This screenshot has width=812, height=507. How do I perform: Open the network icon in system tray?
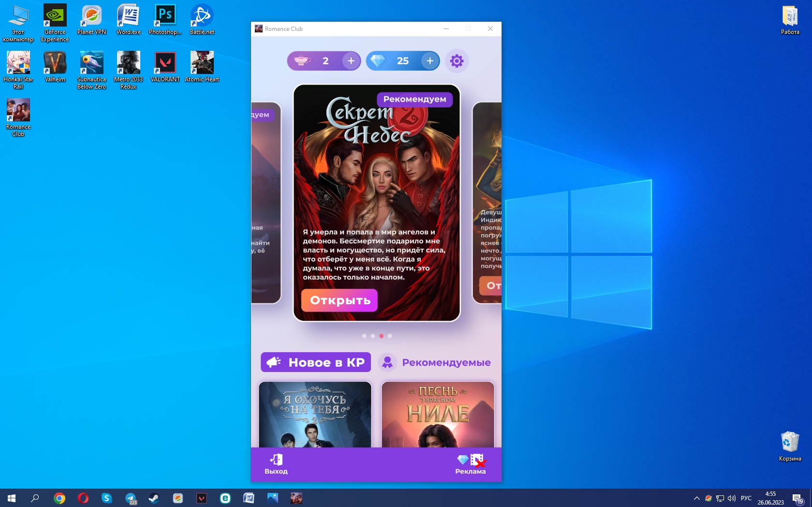point(720,498)
